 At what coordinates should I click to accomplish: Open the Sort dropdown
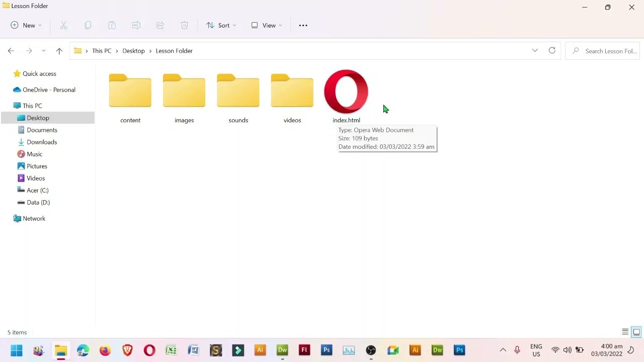coord(221,25)
